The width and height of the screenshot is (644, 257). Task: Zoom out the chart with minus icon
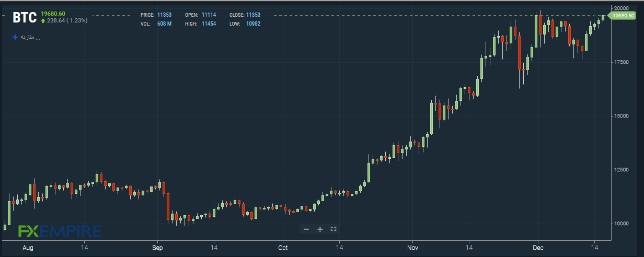point(306,229)
